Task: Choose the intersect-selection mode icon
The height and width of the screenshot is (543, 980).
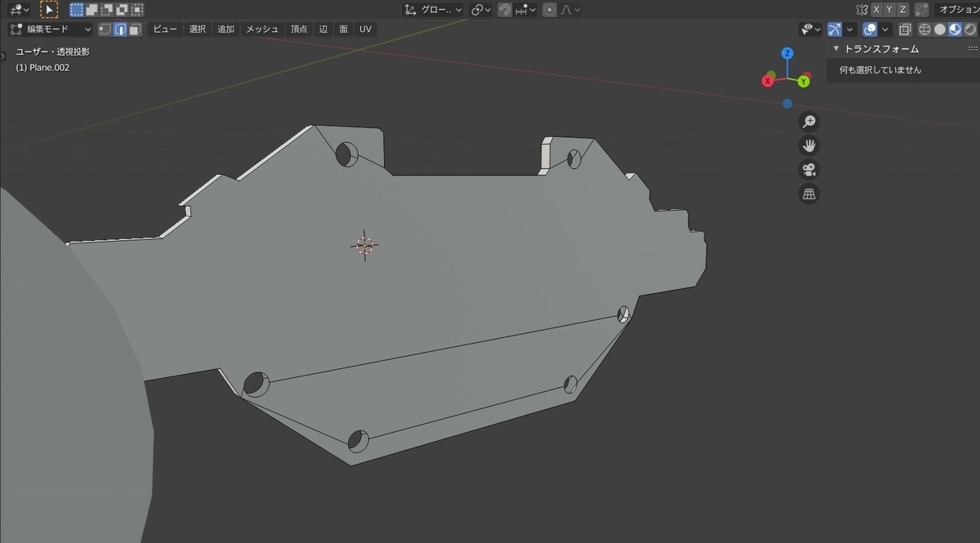Action: pyautogui.click(x=137, y=10)
